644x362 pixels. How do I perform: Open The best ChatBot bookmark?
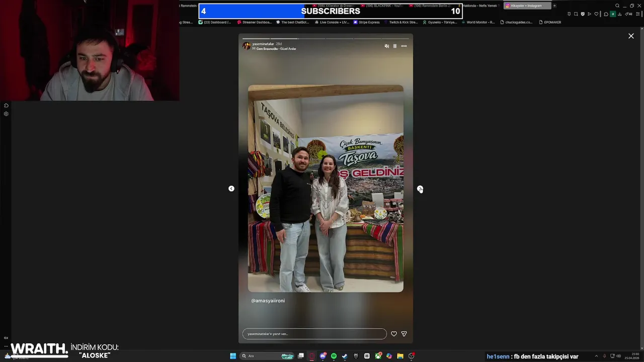[x=292, y=22]
